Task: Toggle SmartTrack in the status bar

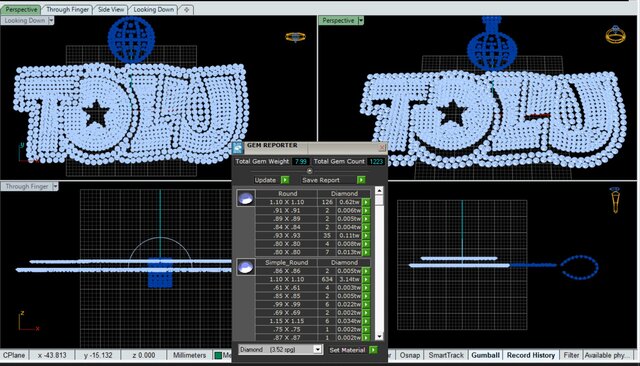Action: pyautogui.click(x=446, y=355)
